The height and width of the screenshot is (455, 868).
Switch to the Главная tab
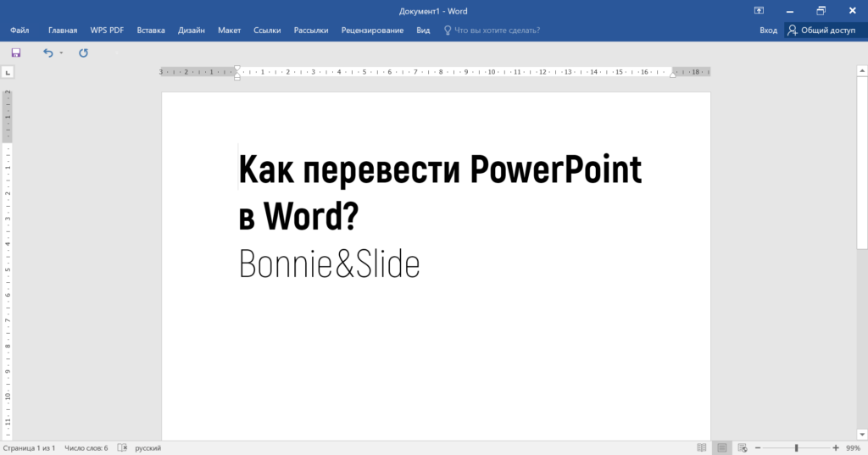pyautogui.click(x=63, y=31)
